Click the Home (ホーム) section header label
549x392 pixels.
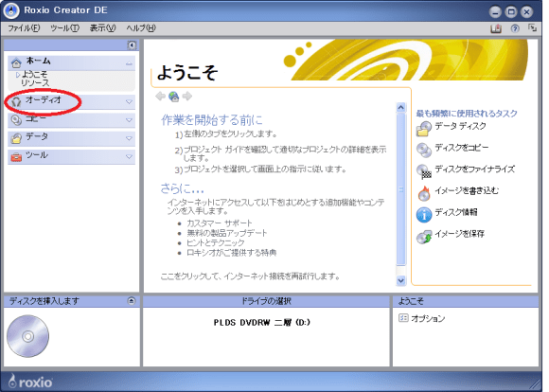[38, 61]
